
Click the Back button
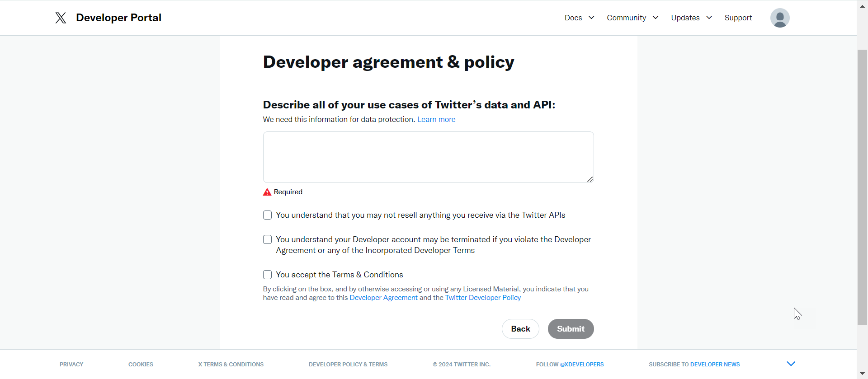pyautogui.click(x=520, y=329)
